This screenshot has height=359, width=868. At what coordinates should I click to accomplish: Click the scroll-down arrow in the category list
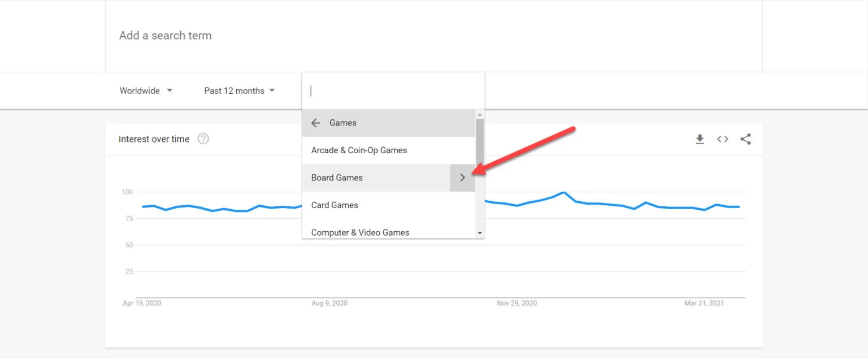coord(480,232)
